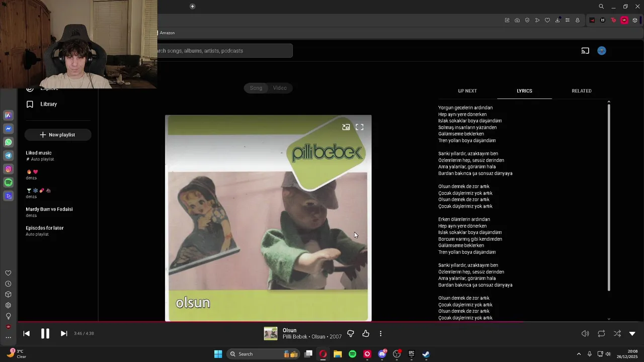644x362 pixels.
Task: Open bookmarks heart in Opera sidebar
Action: (8, 273)
